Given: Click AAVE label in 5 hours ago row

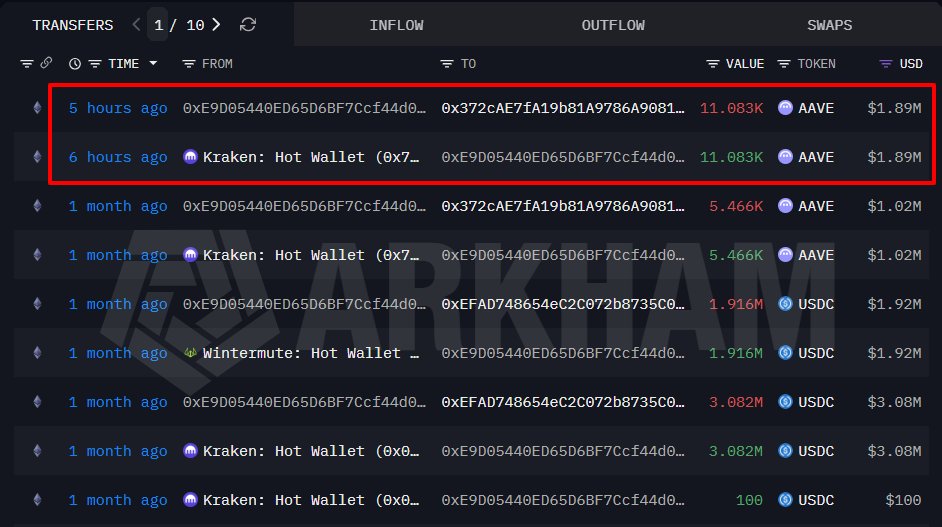Looking at the screenshot, I should pos(816,108).
